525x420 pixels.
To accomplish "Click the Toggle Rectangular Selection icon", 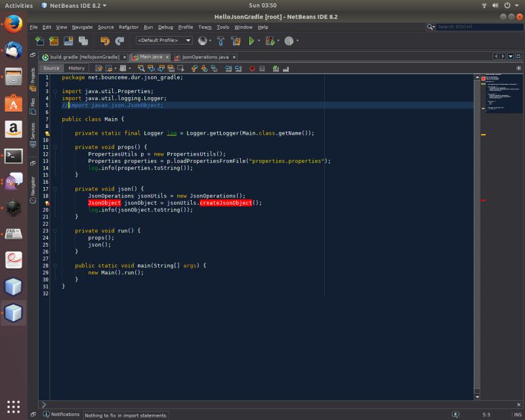I will coord(181,68).
